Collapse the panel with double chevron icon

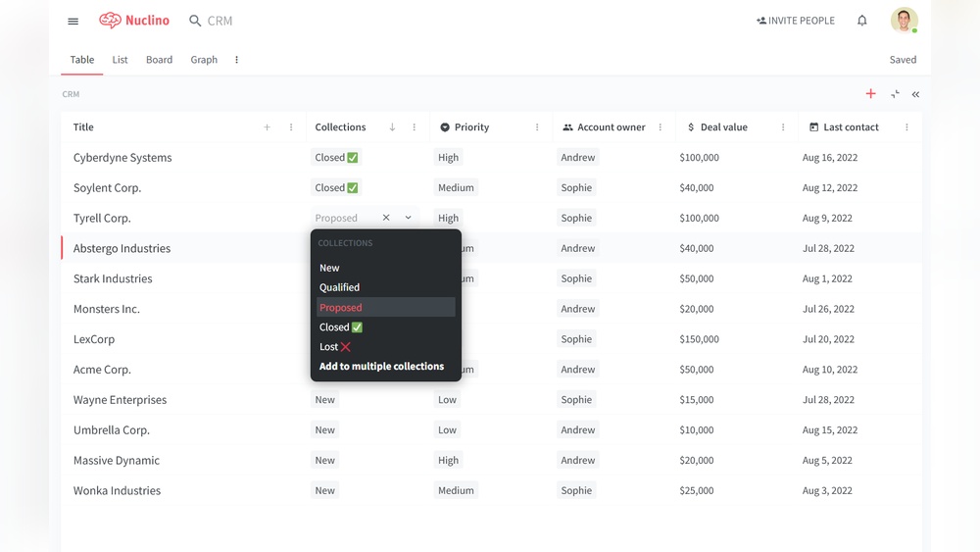915,94
